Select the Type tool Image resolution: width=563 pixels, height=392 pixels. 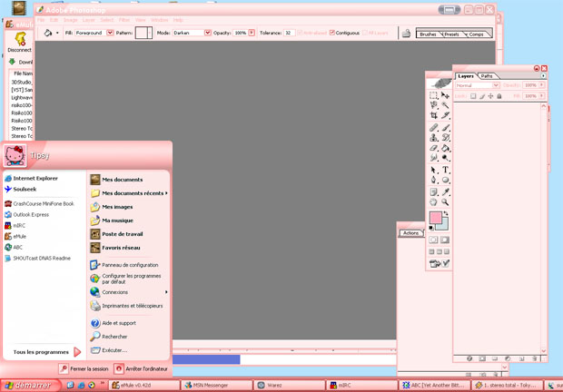(x=445, y=170)
